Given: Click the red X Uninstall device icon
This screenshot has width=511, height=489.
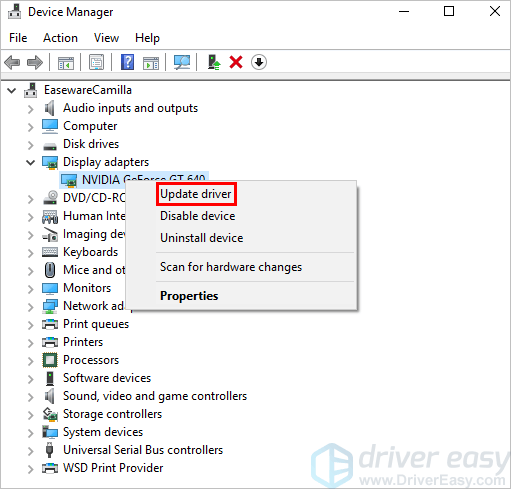Looking at the screenshot, I should 236,62.
